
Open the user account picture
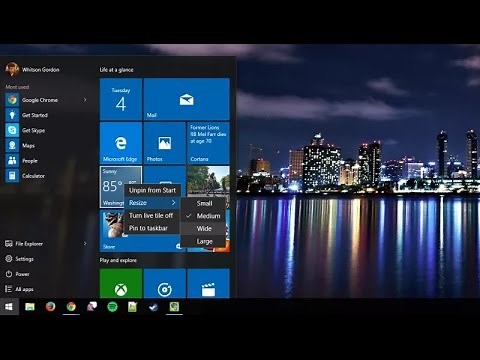tap(12, 69)
